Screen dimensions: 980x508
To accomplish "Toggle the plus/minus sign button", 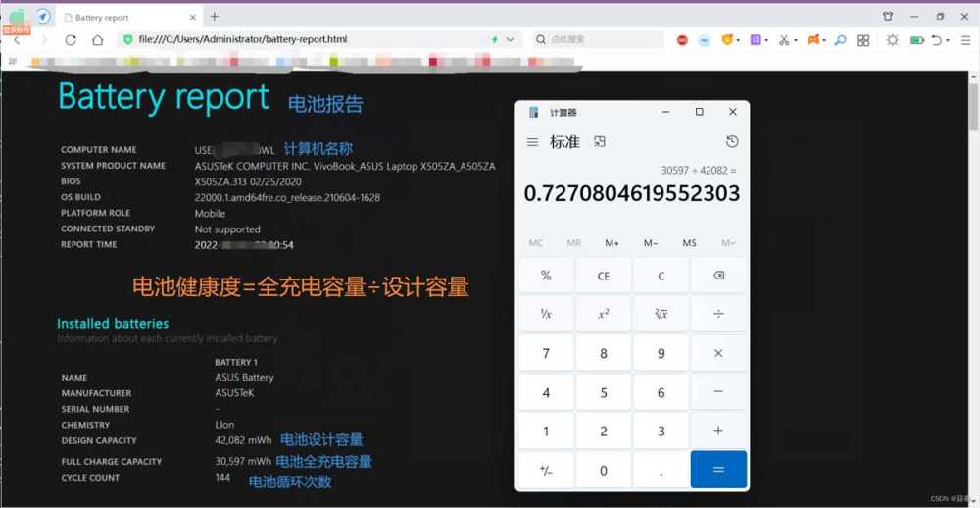I will (546, 470).
